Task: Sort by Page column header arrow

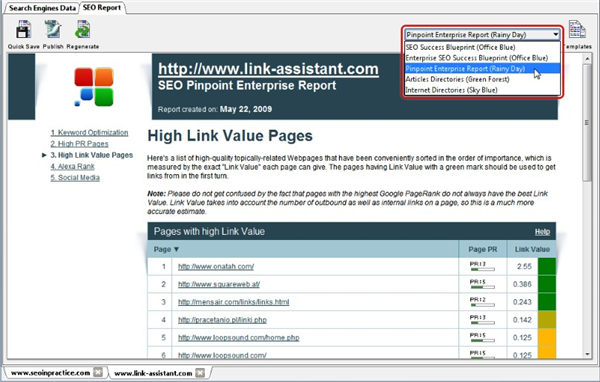Action: pyautogui.click(x=176, y=249)
